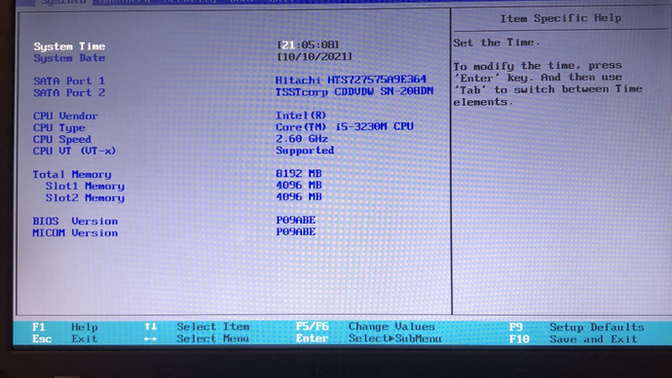Select the BIOS Version label
The width and height of the screenshot is (672, 378).
coord(75,221)
